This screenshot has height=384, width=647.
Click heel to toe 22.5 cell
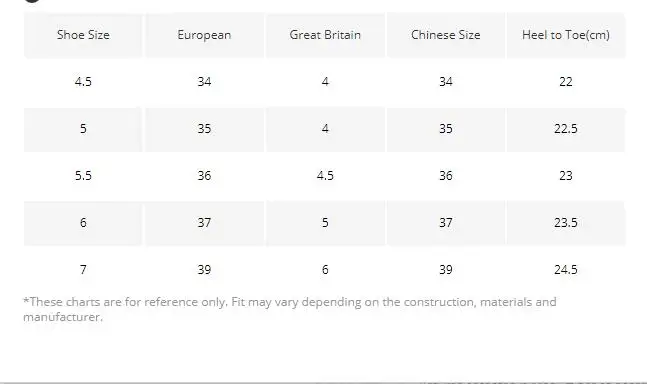[x=566, y=129]
